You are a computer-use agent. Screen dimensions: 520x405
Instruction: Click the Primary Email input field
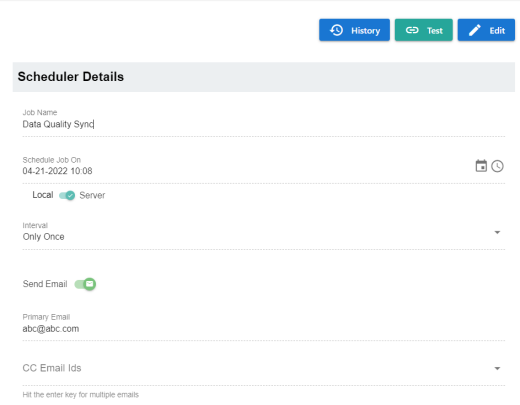click(264, 329)
